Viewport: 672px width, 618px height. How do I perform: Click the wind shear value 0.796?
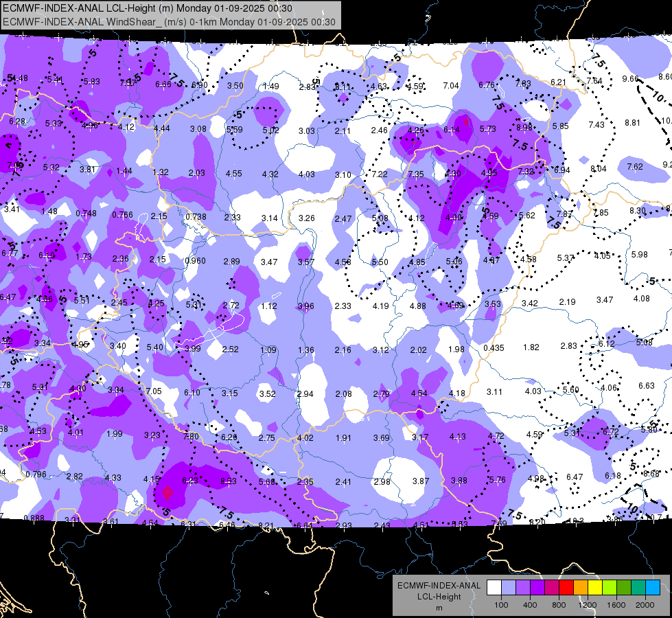pyautogui.click(x=36, y=474)
